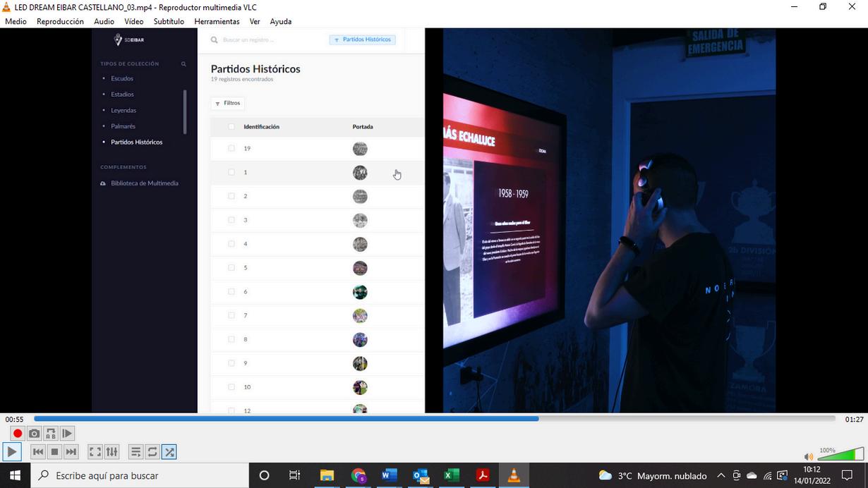Viewport: 868px width, 488px height.
Task: Skip to next media track
Action: pos(71,451)
